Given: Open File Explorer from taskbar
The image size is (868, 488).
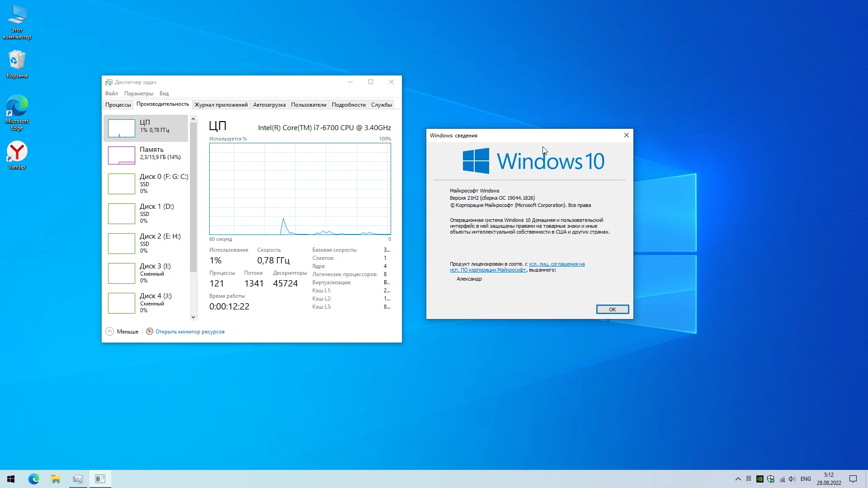Looking at the screenshot, I should click(56, 479).
